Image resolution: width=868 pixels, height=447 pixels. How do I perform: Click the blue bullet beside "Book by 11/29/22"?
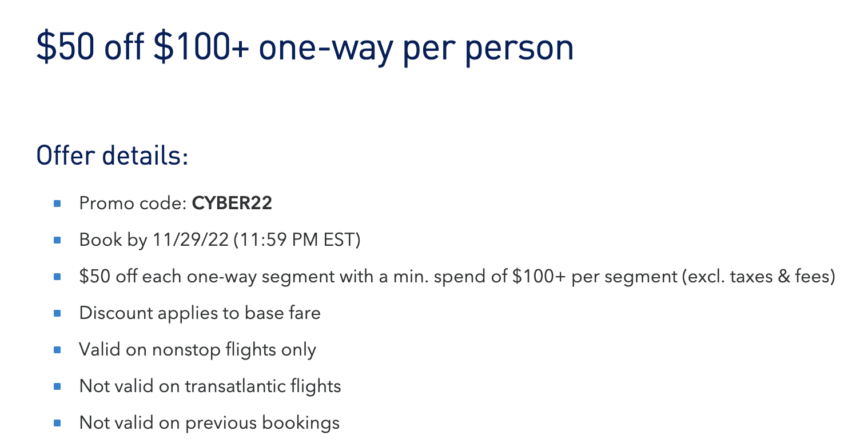[x=57, y=240]
